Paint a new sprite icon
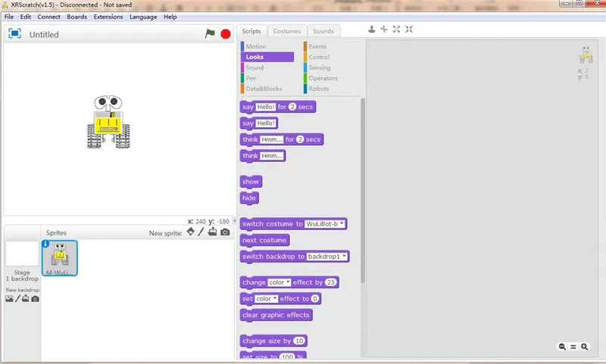This screenshot has width=606, height=364. coord(201,232)
